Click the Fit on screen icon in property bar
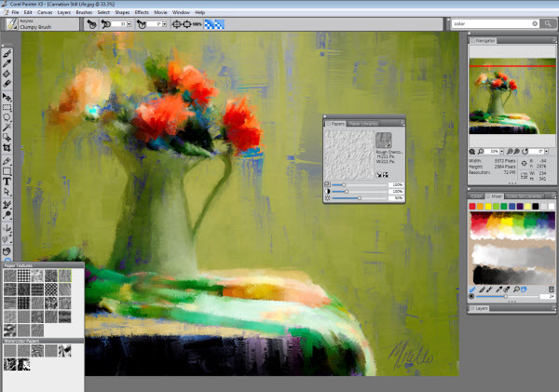 187,24
